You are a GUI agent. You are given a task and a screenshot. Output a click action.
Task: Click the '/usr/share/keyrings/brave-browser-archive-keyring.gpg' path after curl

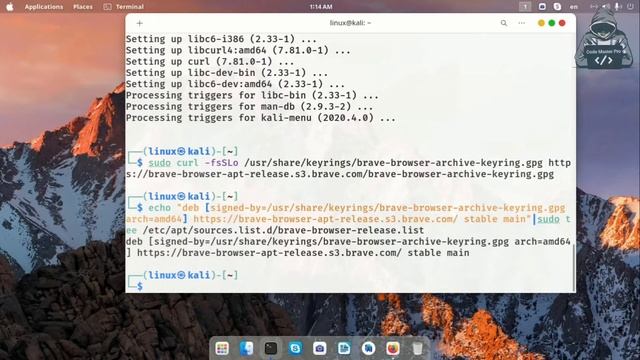[393, 163]
